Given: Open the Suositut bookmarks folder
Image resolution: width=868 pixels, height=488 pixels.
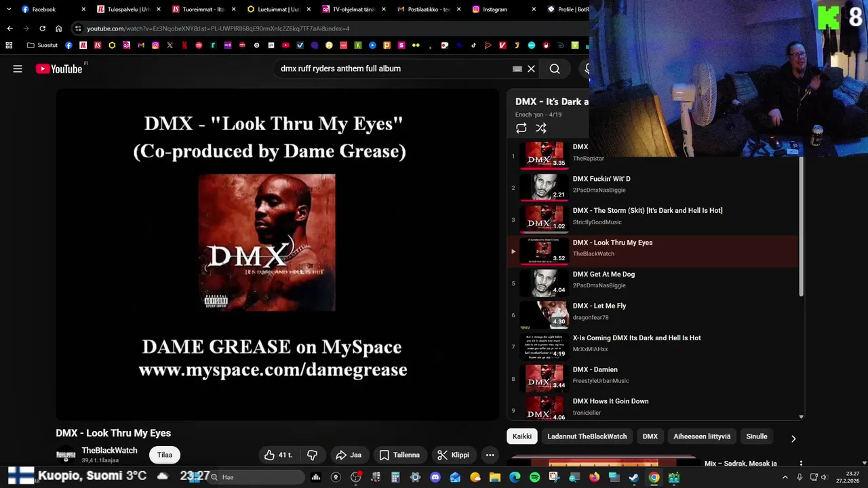Looking at the screenshot, I should [42, 45].
